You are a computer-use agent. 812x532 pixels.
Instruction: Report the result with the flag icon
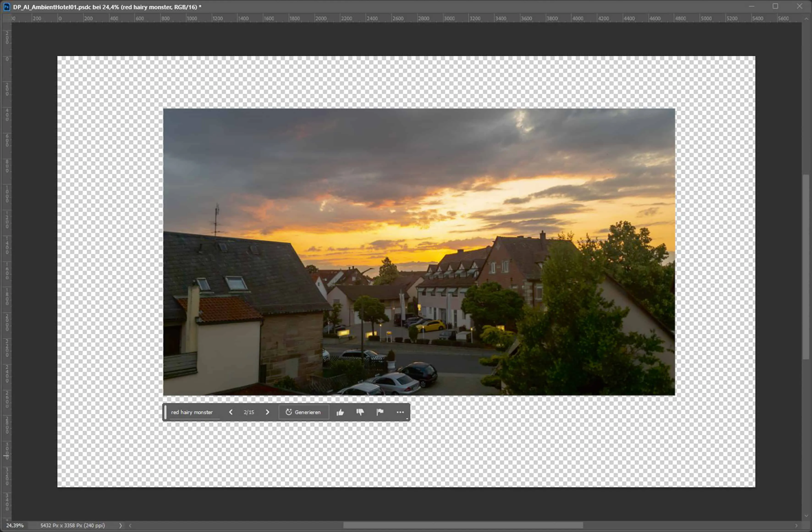[380, 412]
